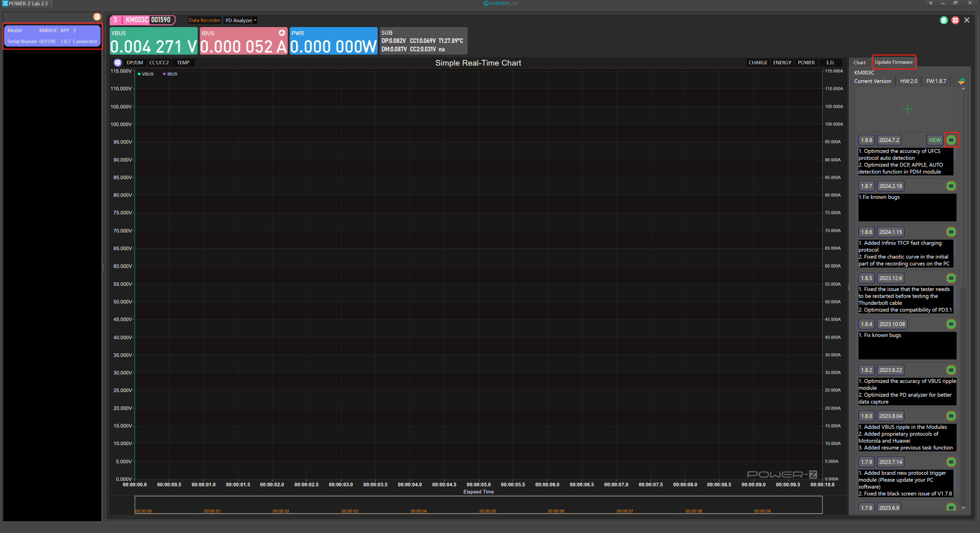Switch to the Chart tab

[x=860, y=63]
